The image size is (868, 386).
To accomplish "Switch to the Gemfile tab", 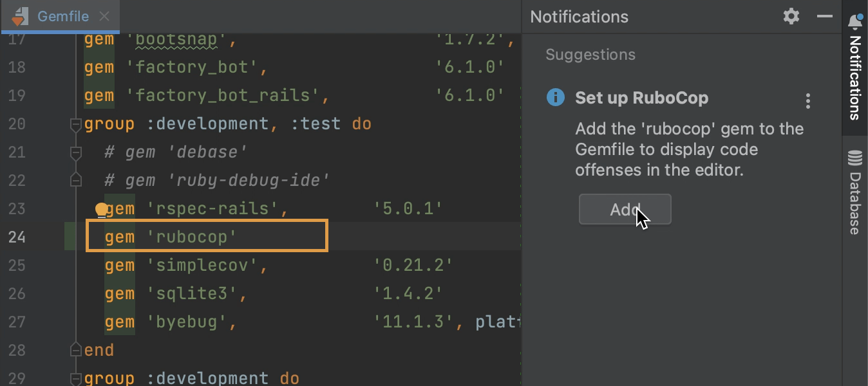I will click(63, 17).
